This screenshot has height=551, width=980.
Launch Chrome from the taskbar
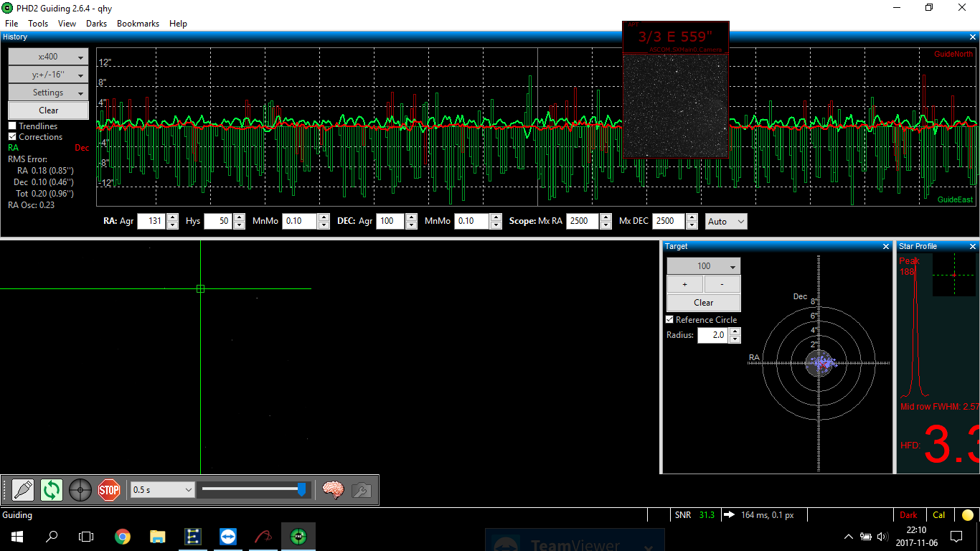[x=123, y=536]
